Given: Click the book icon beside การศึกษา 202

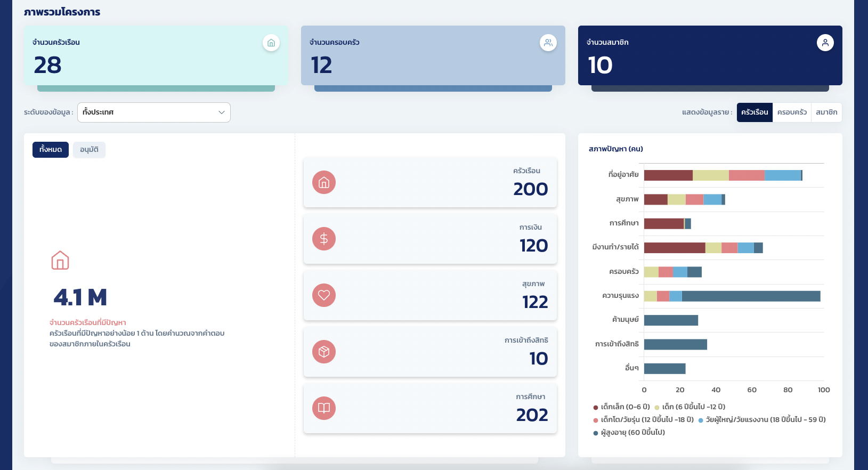Looking at the screenshot, I should (324, 408).
